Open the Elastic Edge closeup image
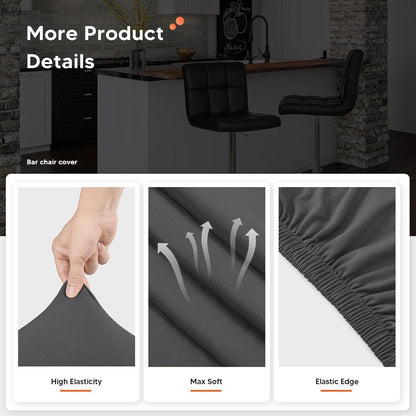Viewport: 416px width, 416px height. (337, 277)
